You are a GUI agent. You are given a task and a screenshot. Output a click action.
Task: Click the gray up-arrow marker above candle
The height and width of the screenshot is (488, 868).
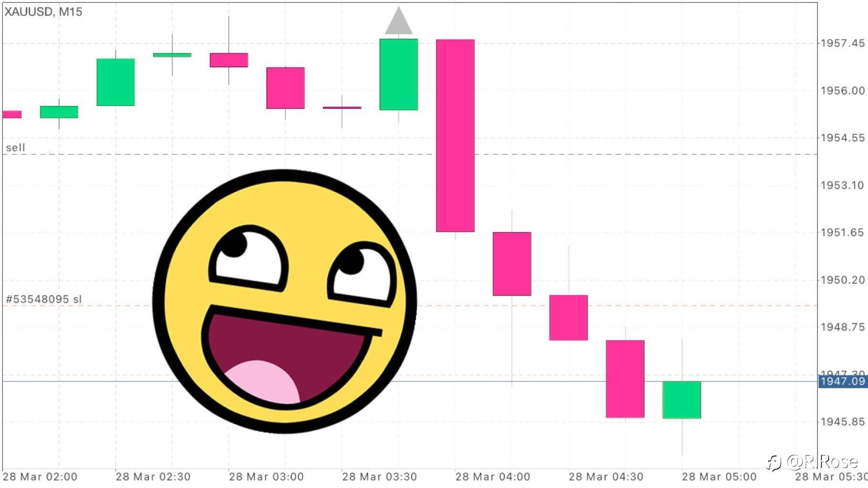pyautogui.click(x=399, y=21)
